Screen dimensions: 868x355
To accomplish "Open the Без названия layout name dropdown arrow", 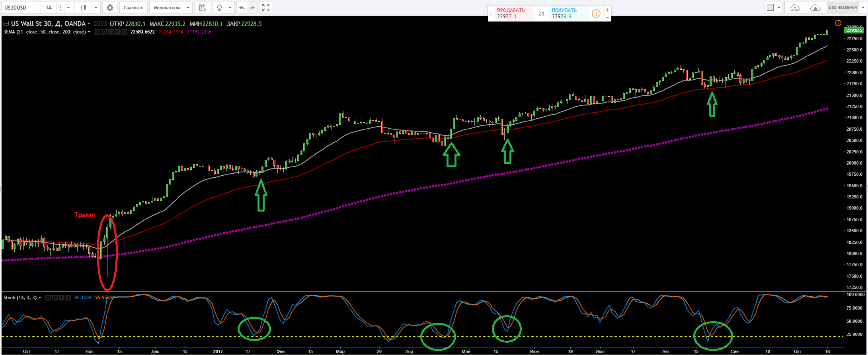I will (x=863, y=8).
